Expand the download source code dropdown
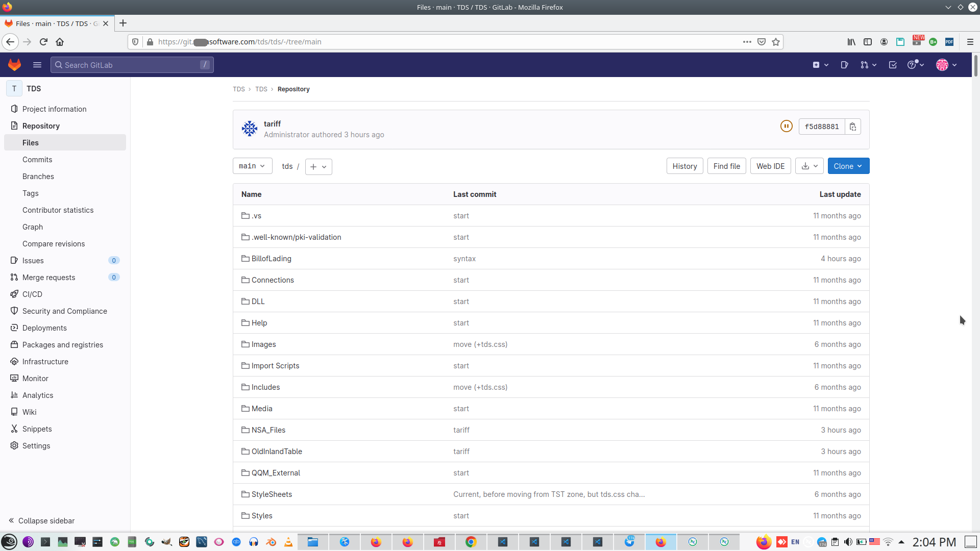The width and height of the screenshot is (980, 551). click(809, 166)
